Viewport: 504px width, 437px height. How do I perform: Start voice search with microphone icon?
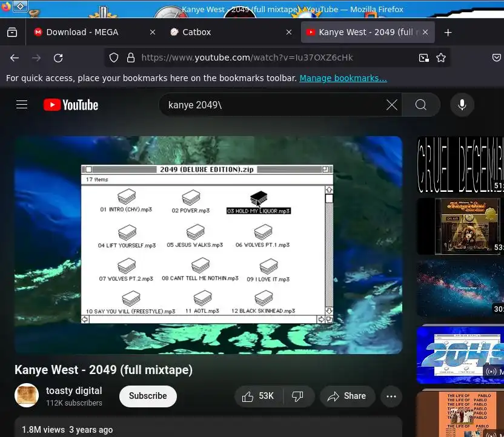click(x=462, y=105)
